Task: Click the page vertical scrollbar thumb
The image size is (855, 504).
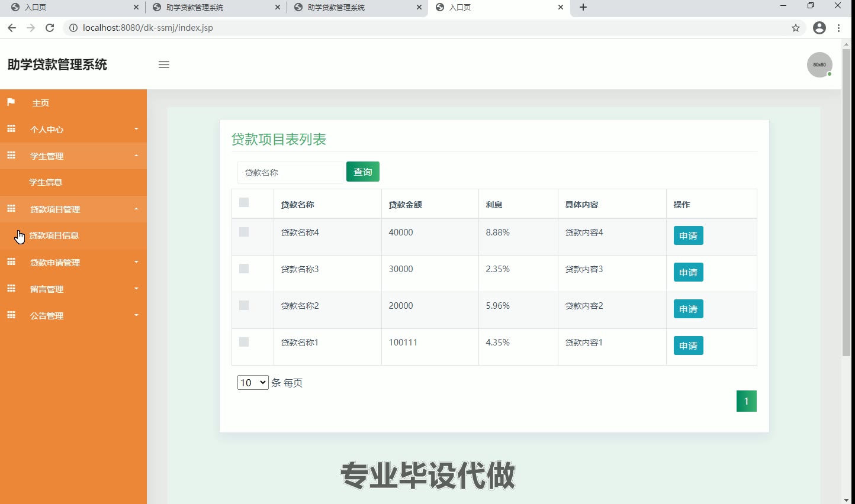Action: [846, 202]
